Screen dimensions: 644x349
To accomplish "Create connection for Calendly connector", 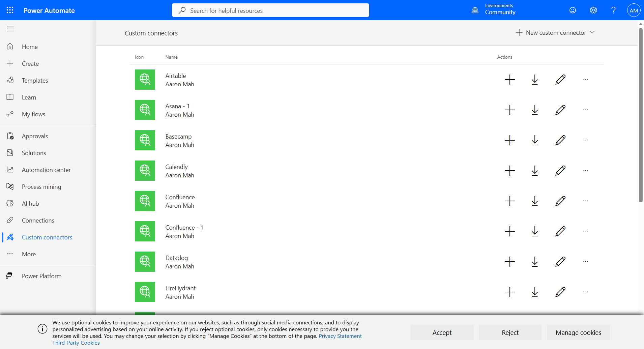I will pyautogui.click(x=510, y=171).
